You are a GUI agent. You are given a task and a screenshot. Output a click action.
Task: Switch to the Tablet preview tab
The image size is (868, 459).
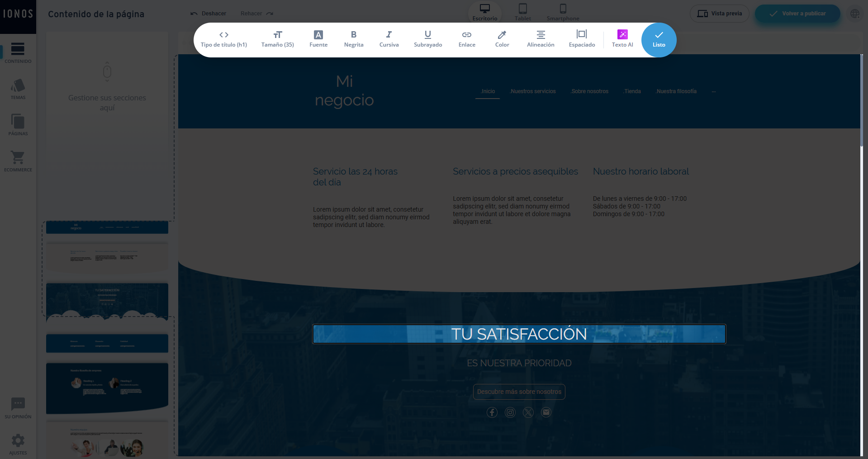click(523, 11)
